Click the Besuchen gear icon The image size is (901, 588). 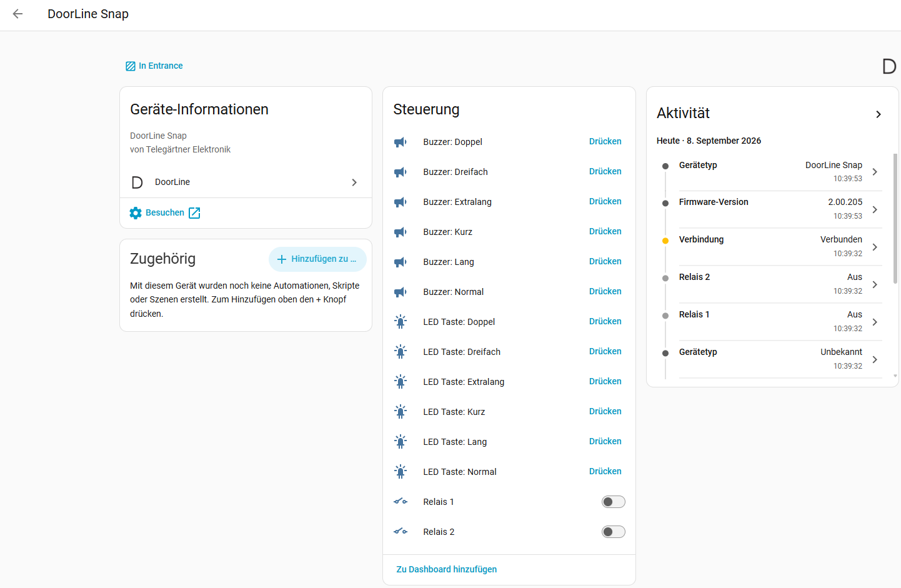136,213
